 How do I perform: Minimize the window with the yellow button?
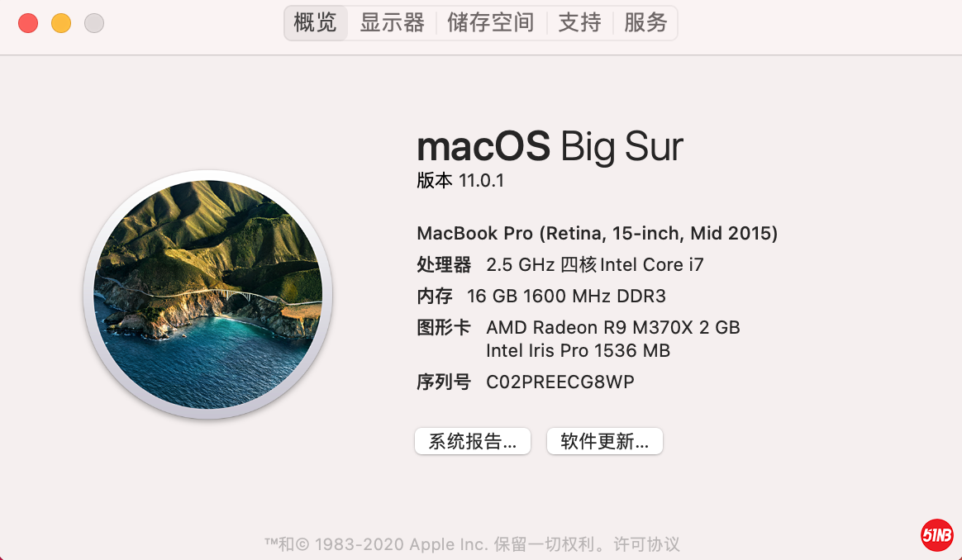61,23
